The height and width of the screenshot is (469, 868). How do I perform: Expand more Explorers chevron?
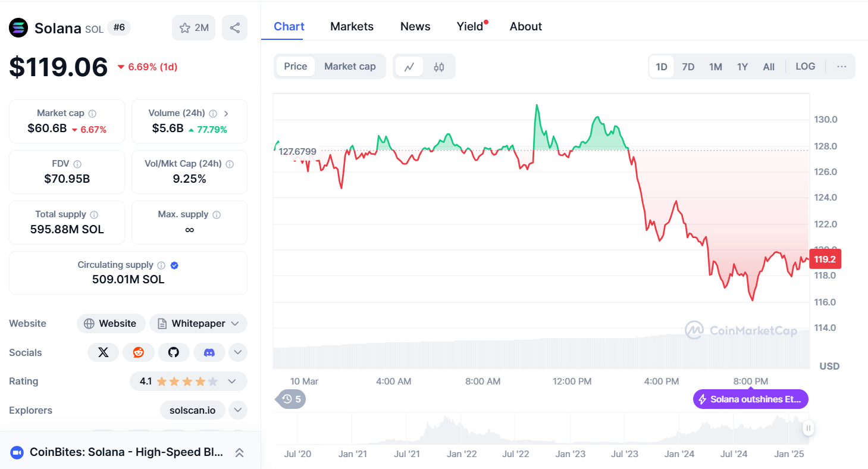click(238, 410)
